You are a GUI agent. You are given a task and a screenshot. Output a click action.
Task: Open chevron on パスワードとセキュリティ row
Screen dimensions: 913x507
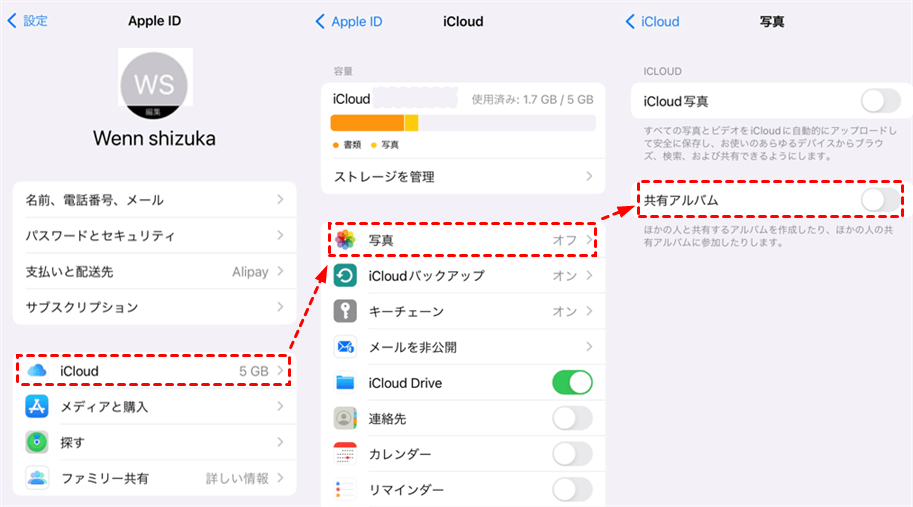pos(281,235)
